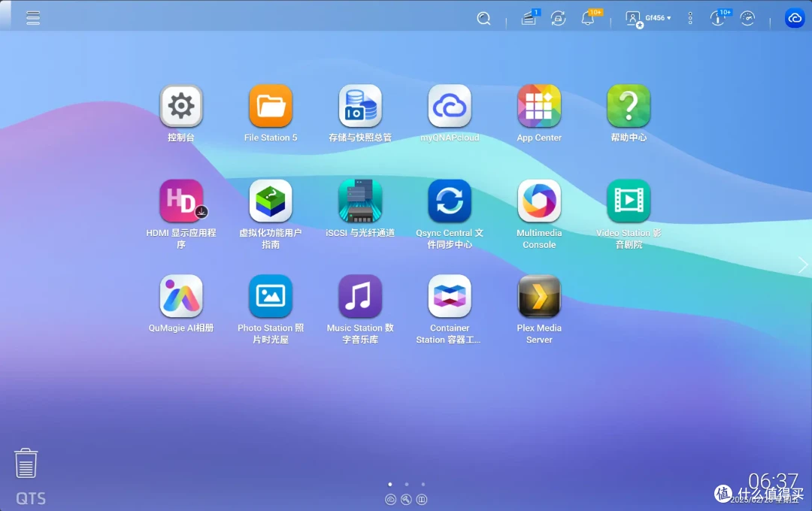Launch Multimedia Console
Screen dimensions: 812x511
pos(539,201)
